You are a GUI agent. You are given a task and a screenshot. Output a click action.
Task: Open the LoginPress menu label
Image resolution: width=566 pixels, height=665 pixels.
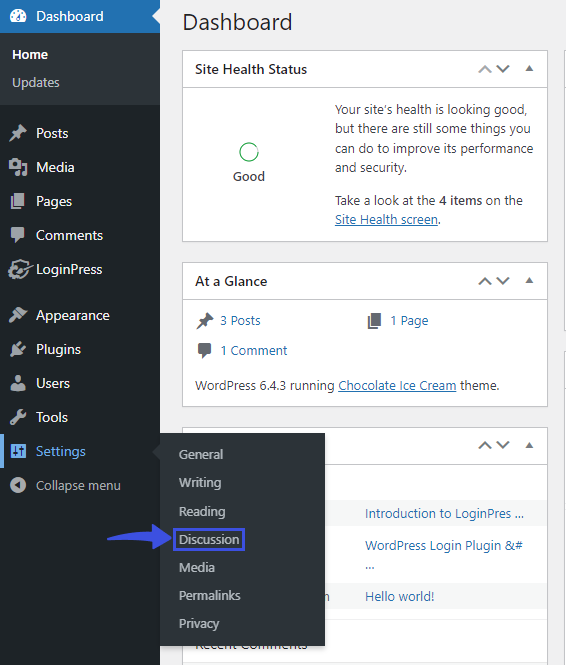69,269
